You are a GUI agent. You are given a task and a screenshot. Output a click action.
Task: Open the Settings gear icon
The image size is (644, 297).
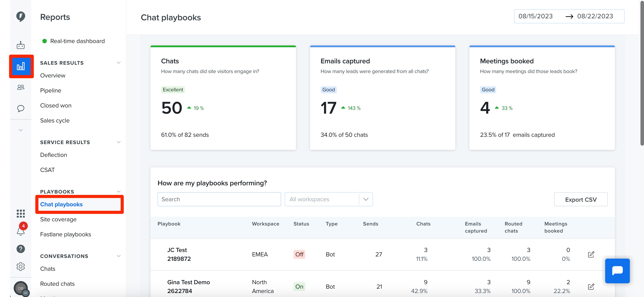pyautogui.click(x=21, y=267)
